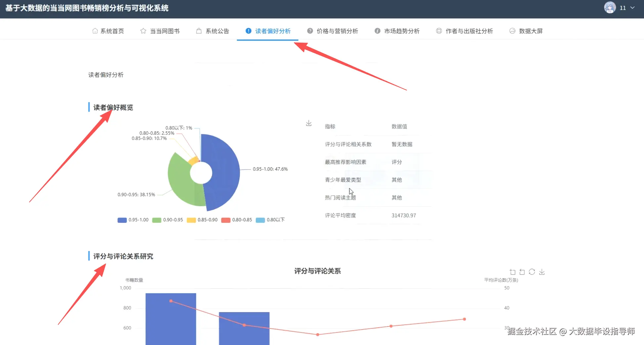Click the zoom reset icon above the chart

[522, 272]
